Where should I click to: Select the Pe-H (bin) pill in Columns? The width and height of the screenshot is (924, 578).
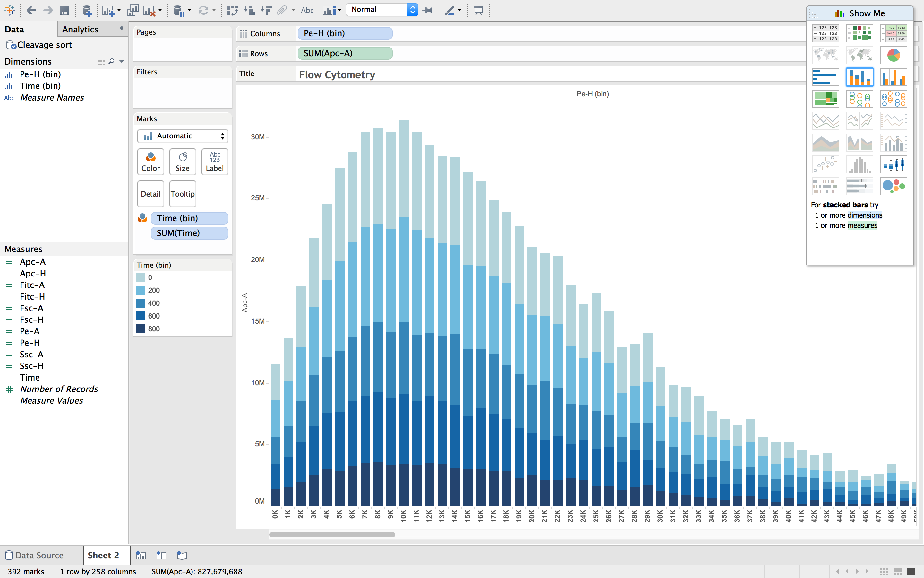[x=345, y=33]
